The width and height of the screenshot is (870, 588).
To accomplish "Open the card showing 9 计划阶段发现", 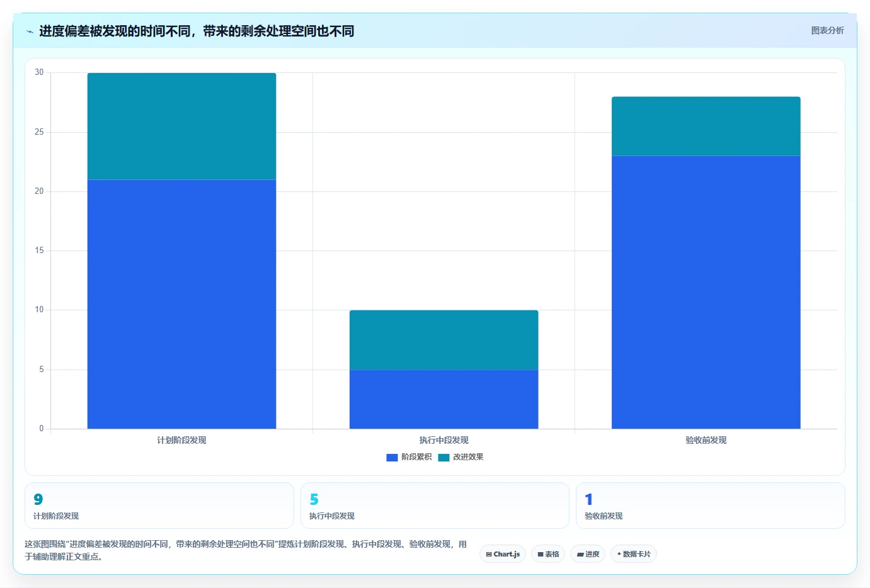I will 159,506.
